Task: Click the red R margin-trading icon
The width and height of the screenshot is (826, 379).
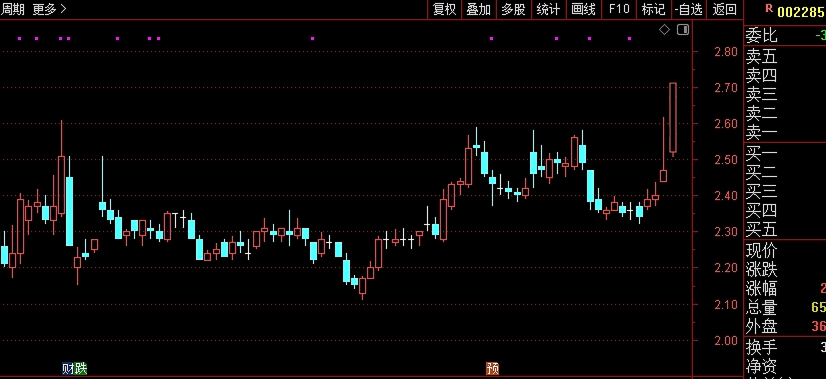Action: coord(769,8)
